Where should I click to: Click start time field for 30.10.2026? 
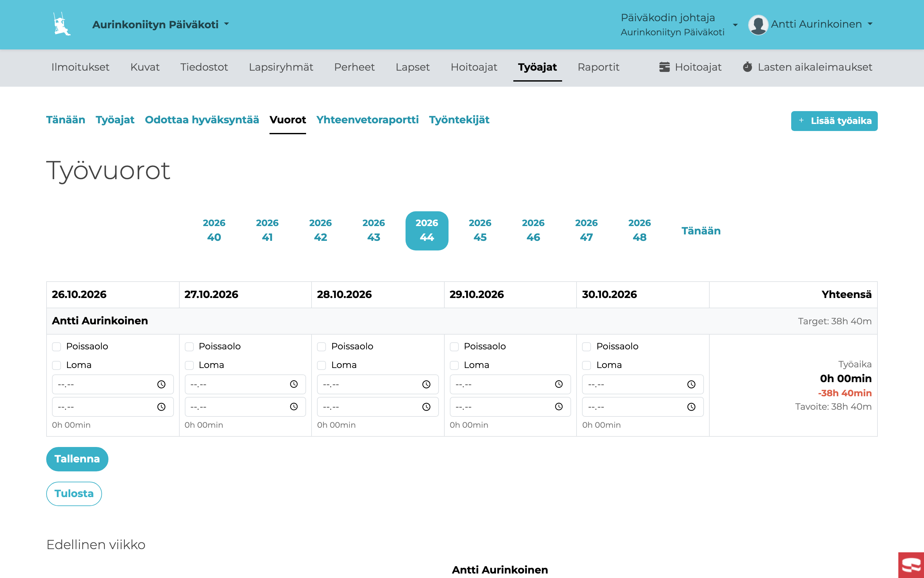click(643, 384)
